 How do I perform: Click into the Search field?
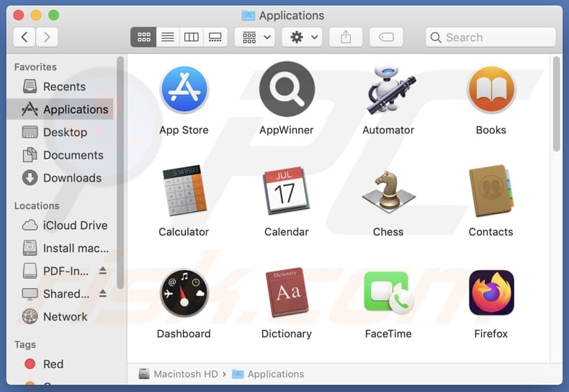(x=490, y=37)
